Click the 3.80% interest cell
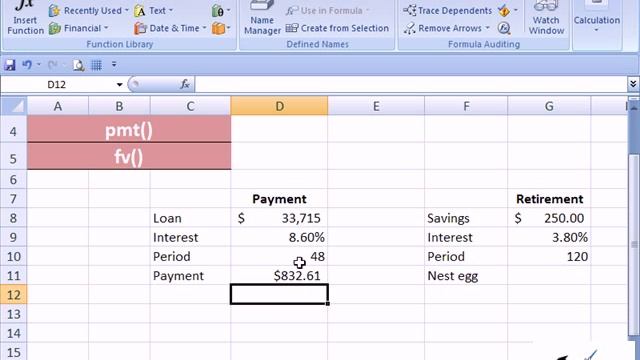Viewport: 640px width, 360px height. click(x=549, y=237)
